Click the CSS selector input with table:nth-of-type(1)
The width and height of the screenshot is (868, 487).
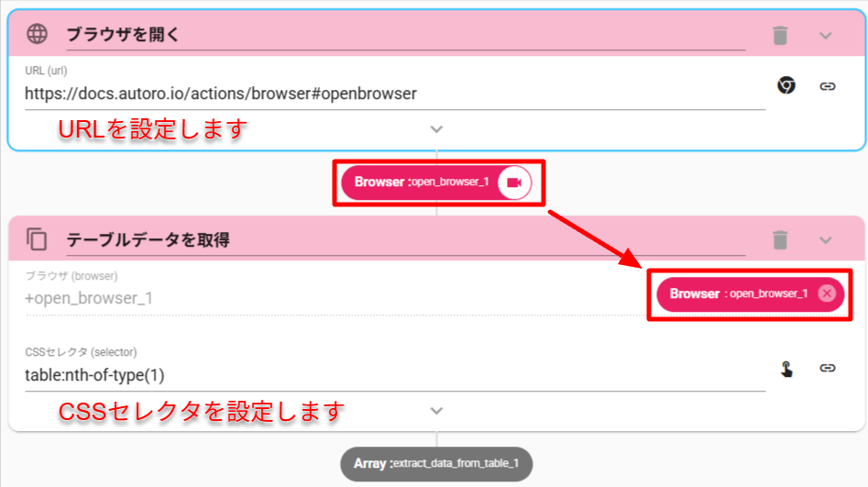click(x=394, y=375)
